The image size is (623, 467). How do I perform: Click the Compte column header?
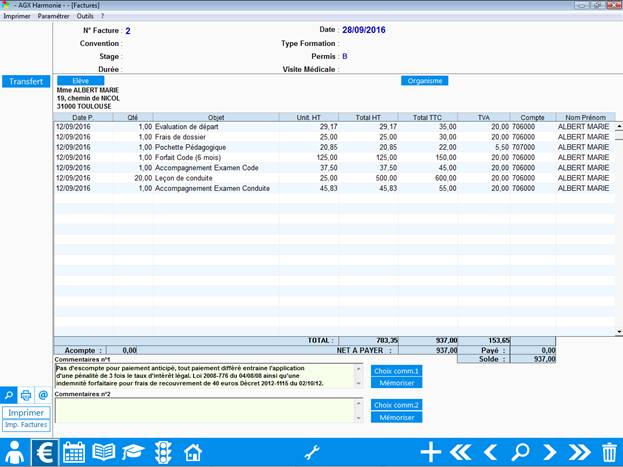tap(532, 118)
